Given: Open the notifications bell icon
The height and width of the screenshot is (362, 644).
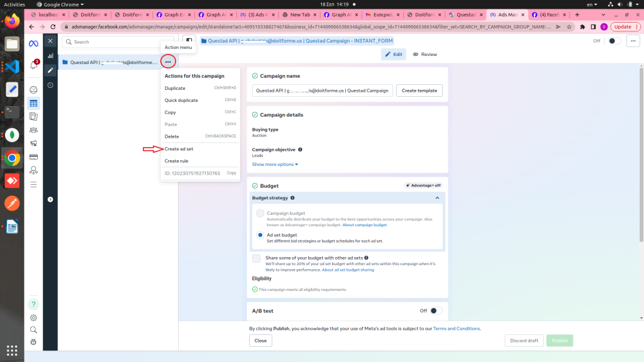Looking at the screenshot, I should tap(33, 65).
